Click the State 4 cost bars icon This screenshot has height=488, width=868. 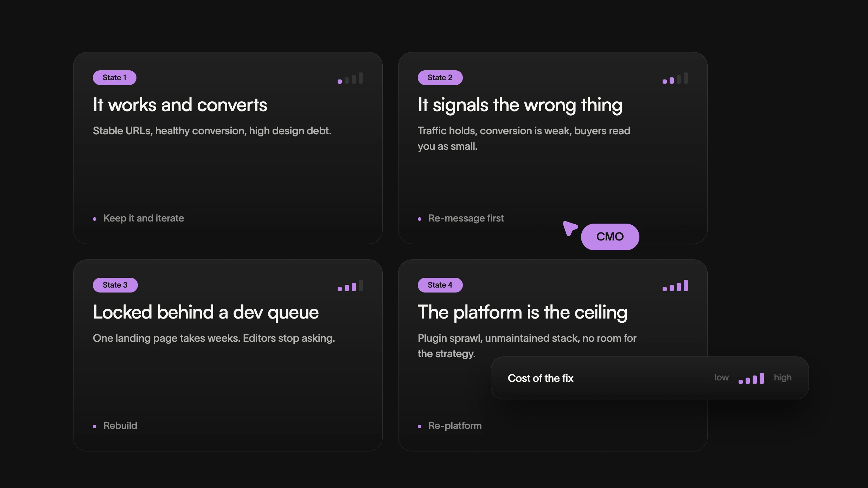pyautogui.click(x=675, y=285)
